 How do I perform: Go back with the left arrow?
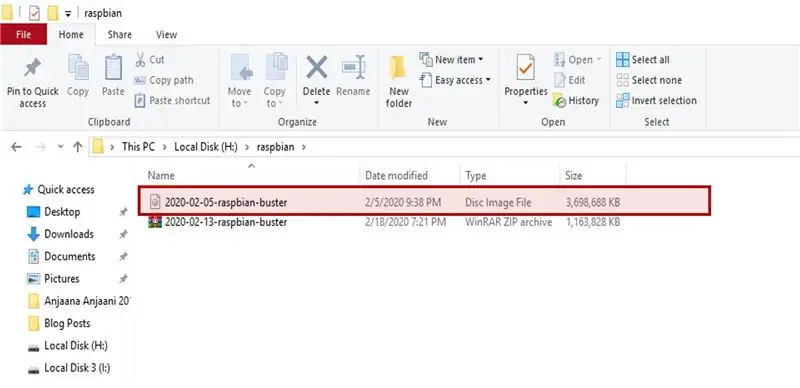tap(16, 148)
